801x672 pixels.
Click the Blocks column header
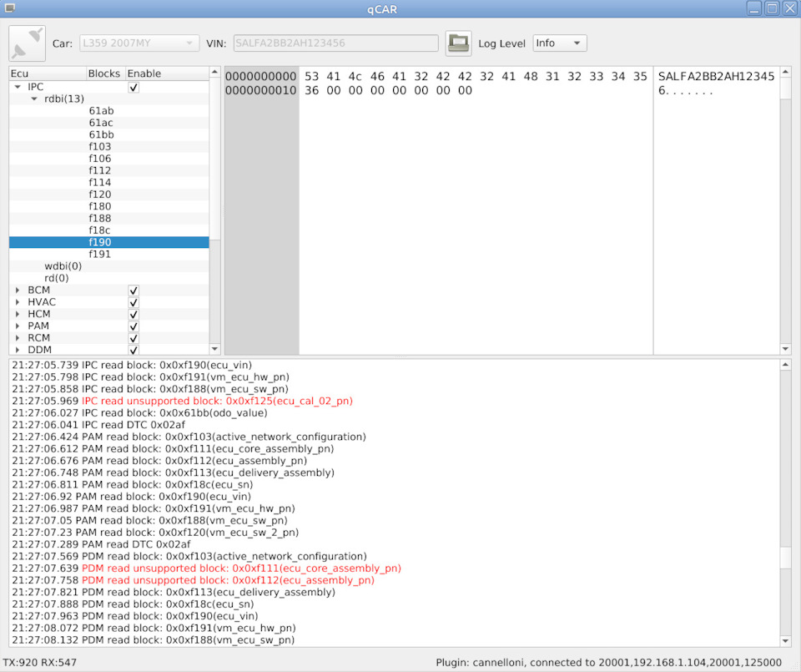click(x=104, y=73)
